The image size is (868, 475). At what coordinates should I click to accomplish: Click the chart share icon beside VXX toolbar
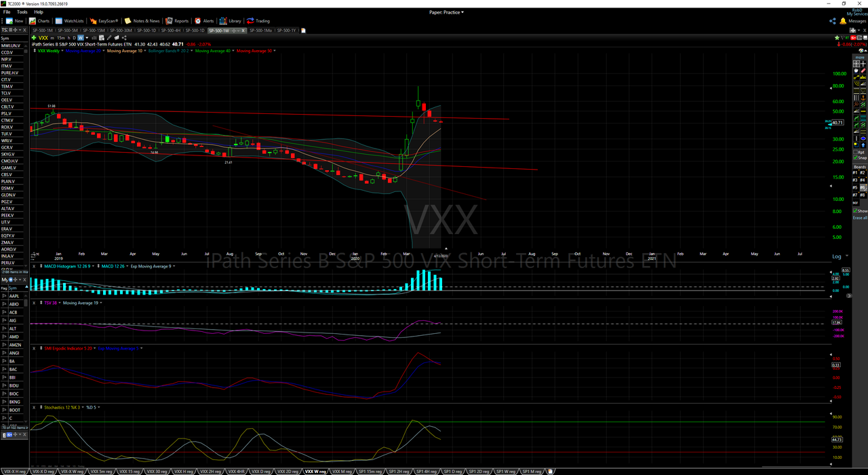125,37
